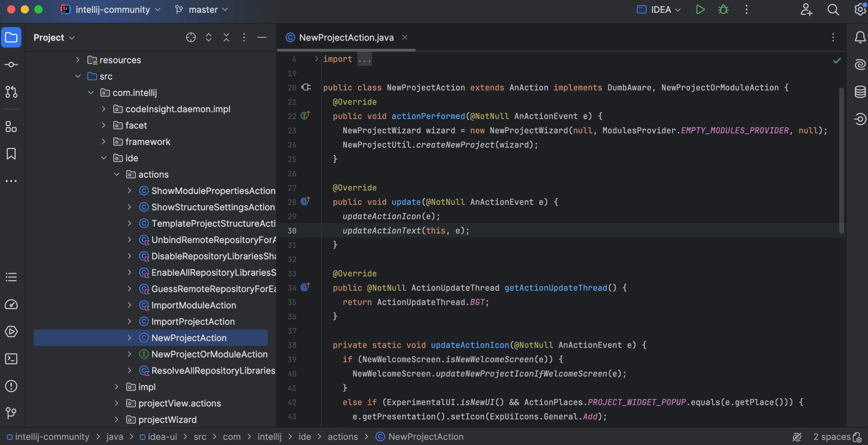Toggle file read-only lock in status bar
The image size is (868, 445).
point(858,437)
